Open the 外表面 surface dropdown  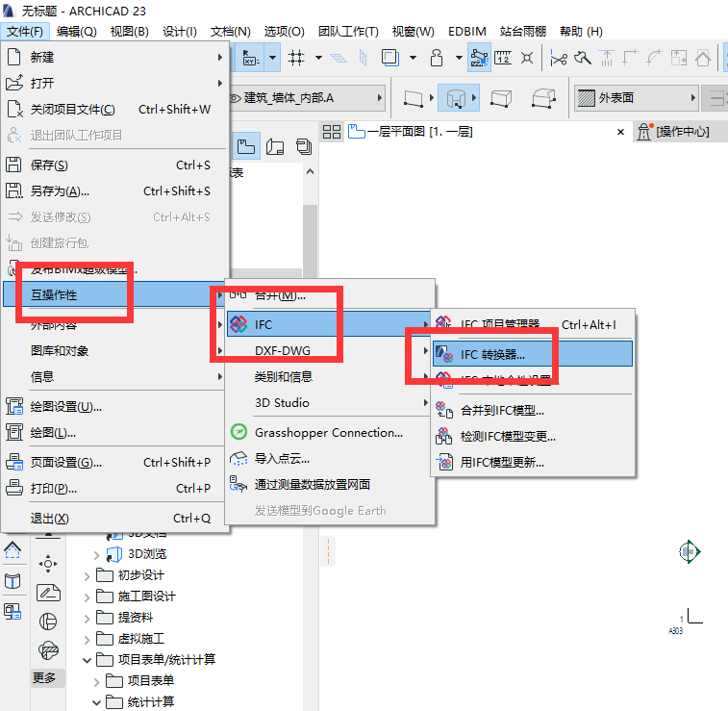[637, 98]
